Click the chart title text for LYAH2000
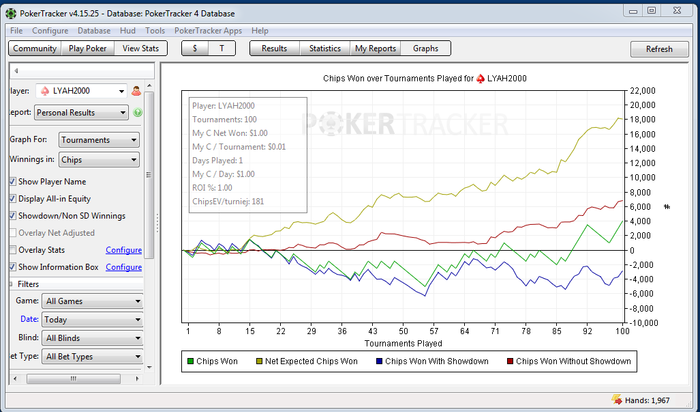This screenshot has width=700, height=412. (425, 79)
